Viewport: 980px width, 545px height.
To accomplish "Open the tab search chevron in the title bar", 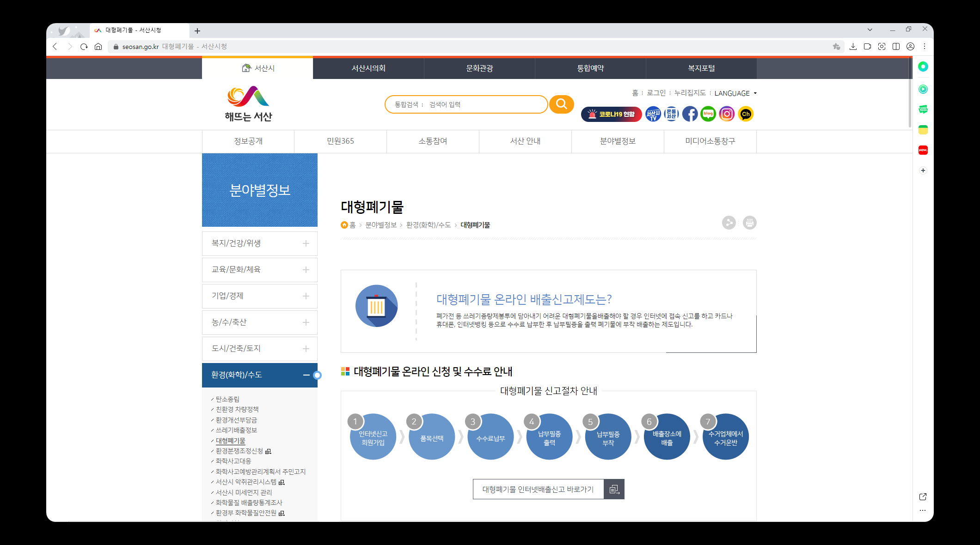I will pyautogui.click(x=870, y=30).
